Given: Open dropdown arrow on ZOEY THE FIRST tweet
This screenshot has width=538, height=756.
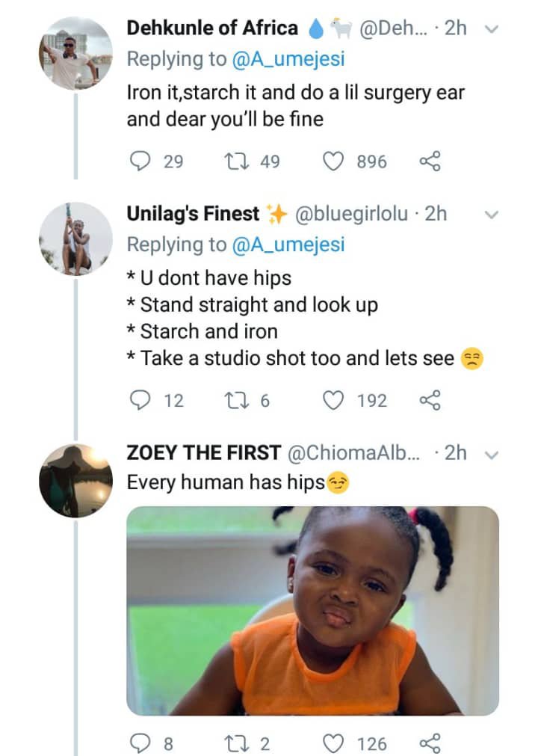Looking at the screenshot, I should coord(491,453).
